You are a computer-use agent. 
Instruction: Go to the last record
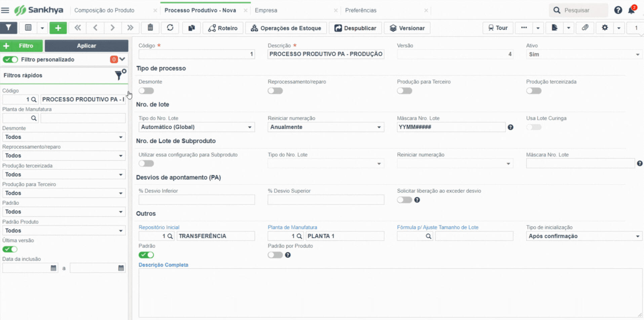pyautogui.click(x=130, y=28)
